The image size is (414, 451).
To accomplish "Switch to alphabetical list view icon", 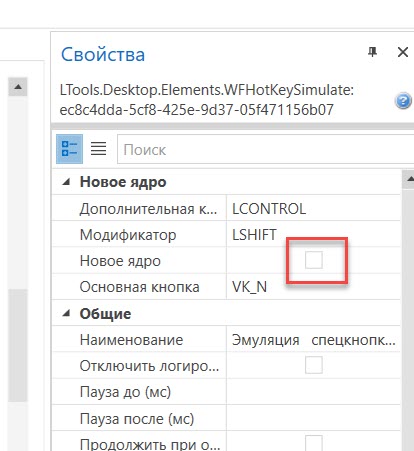I will click(x=99, y=149).
